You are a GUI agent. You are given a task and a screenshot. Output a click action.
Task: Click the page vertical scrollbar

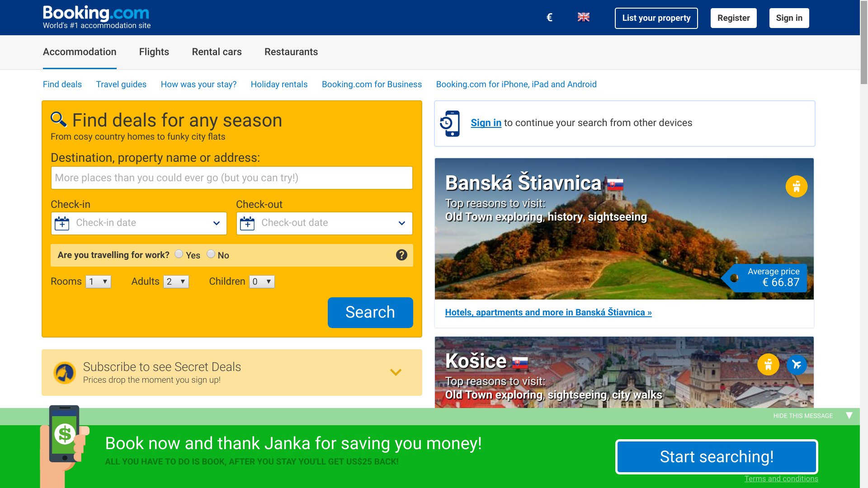864,244
